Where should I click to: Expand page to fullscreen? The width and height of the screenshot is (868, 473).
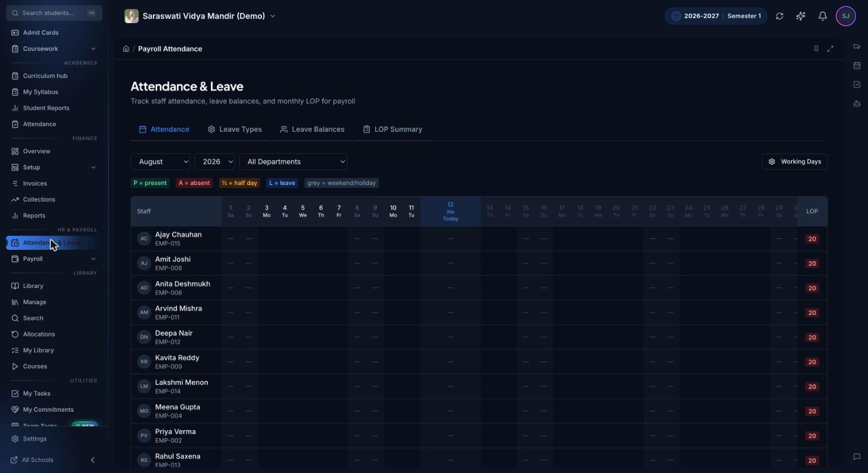(x=830, y=49)
